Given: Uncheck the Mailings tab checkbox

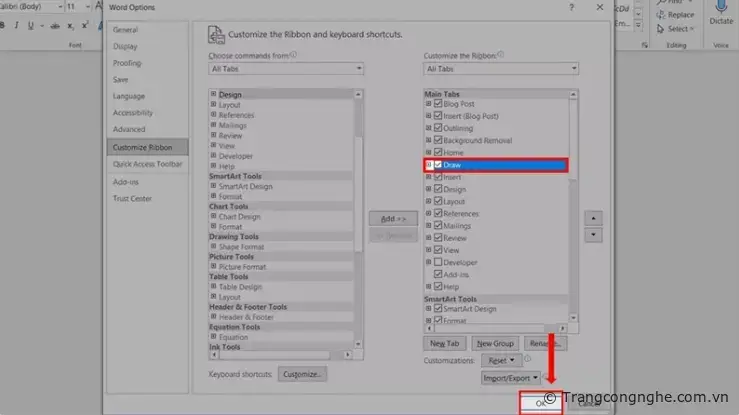Looking at the screenshot, I should (x=438, y=226).
